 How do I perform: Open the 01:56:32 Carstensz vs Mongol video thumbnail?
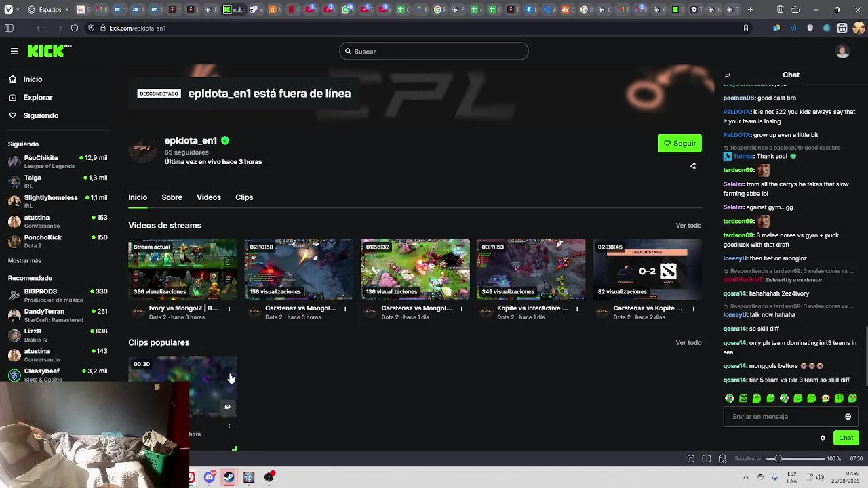(415, 269)
